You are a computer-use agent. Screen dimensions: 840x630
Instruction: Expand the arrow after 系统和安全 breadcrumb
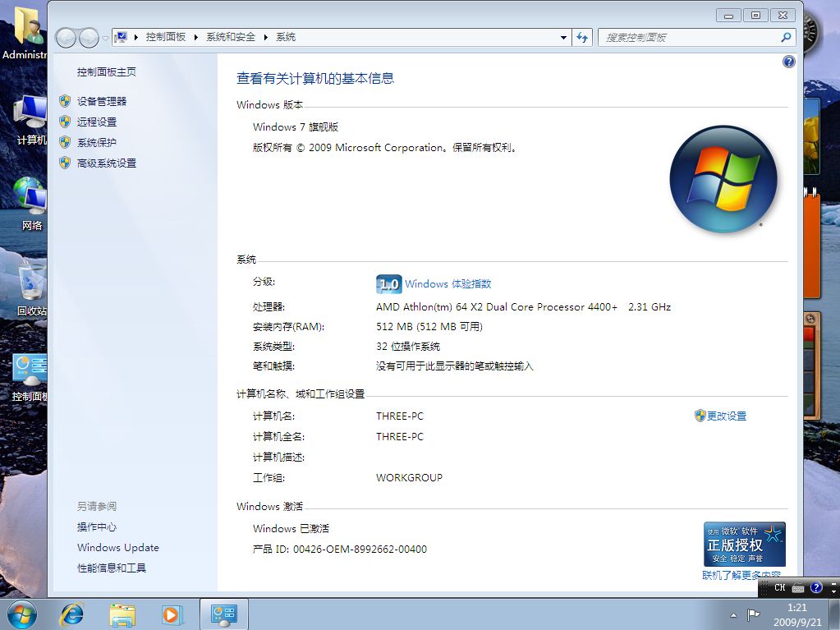pos(266,37)
